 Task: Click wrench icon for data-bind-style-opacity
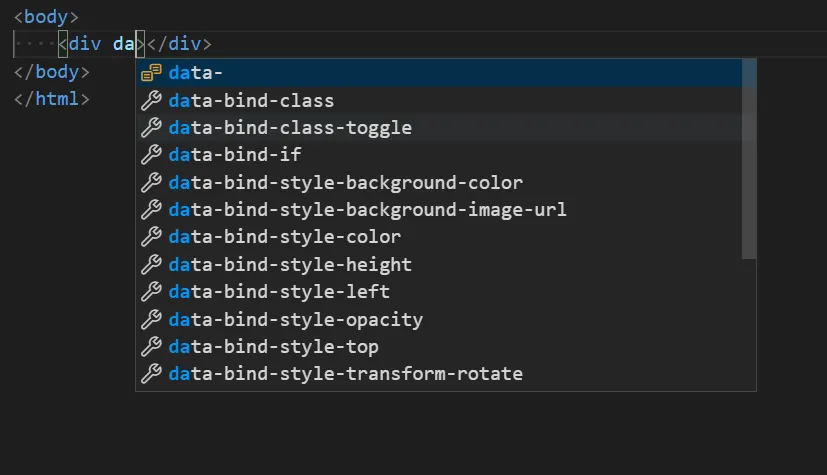151,319
